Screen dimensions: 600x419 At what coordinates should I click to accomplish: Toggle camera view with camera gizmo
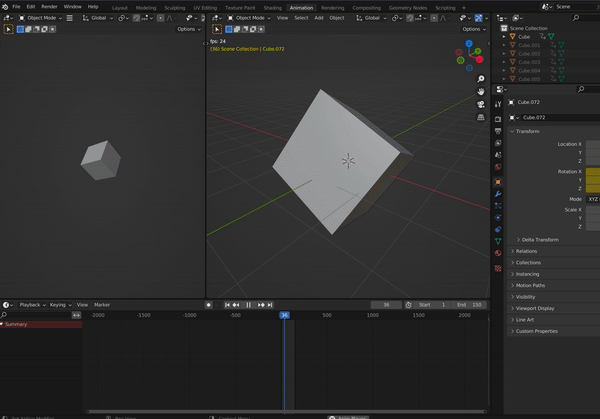point(481,104)
